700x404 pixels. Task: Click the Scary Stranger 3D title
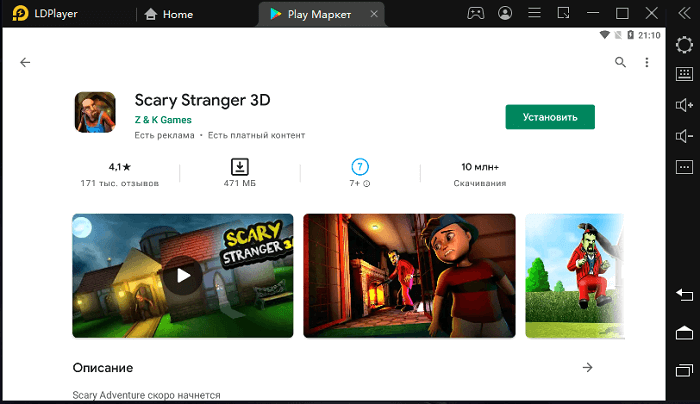pos(202,100)
